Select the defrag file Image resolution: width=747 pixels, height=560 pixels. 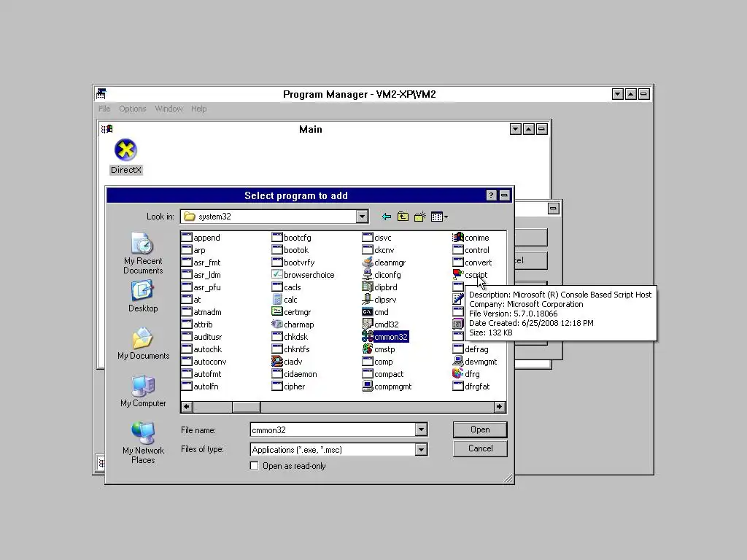point(471,349)
